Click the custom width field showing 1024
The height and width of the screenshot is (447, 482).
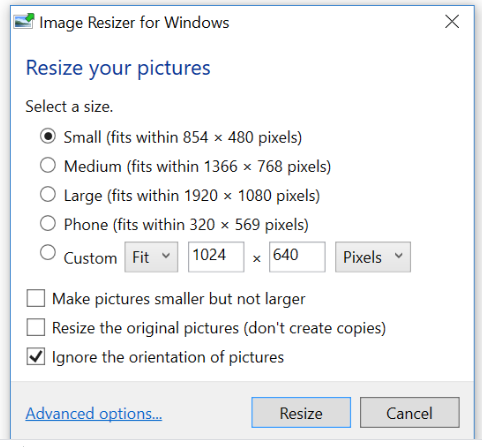216,257
